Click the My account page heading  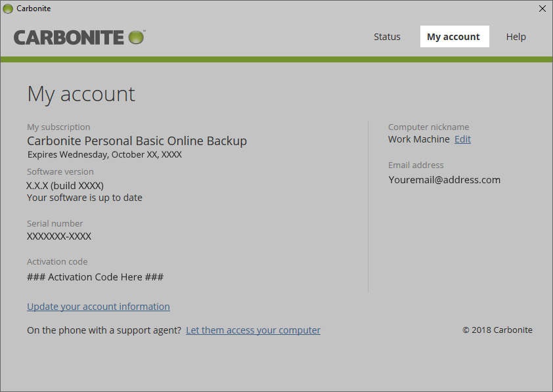[81, 93]
